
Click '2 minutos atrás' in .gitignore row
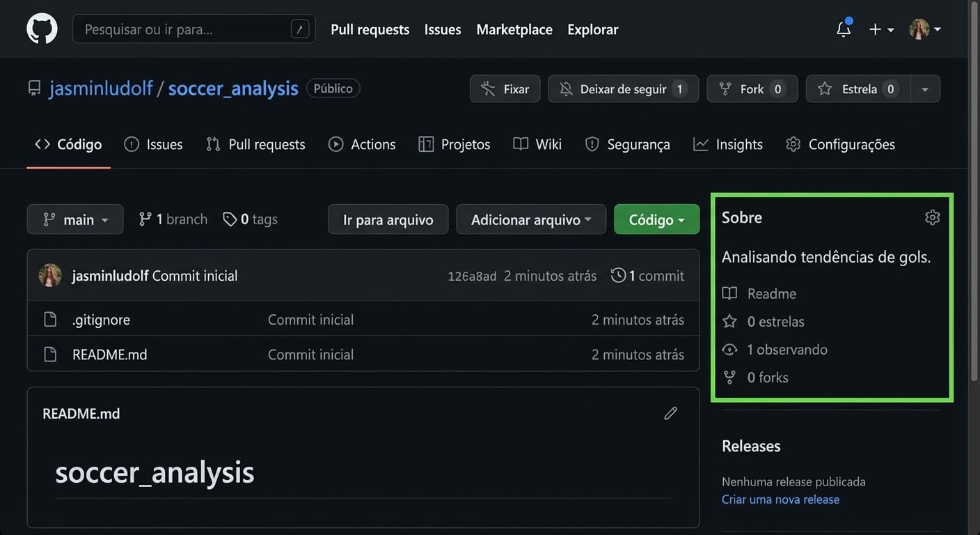pyautogui.click(x=638, y=320)
